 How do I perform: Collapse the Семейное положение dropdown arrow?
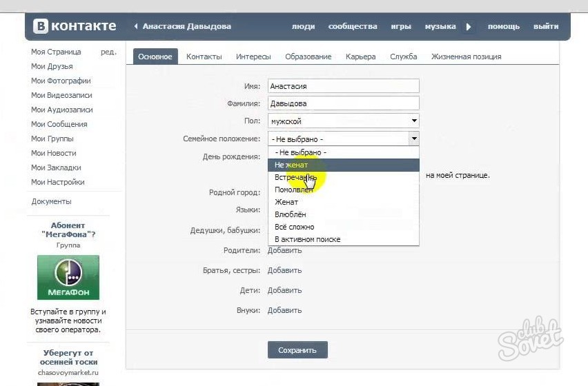coord(414,139)
